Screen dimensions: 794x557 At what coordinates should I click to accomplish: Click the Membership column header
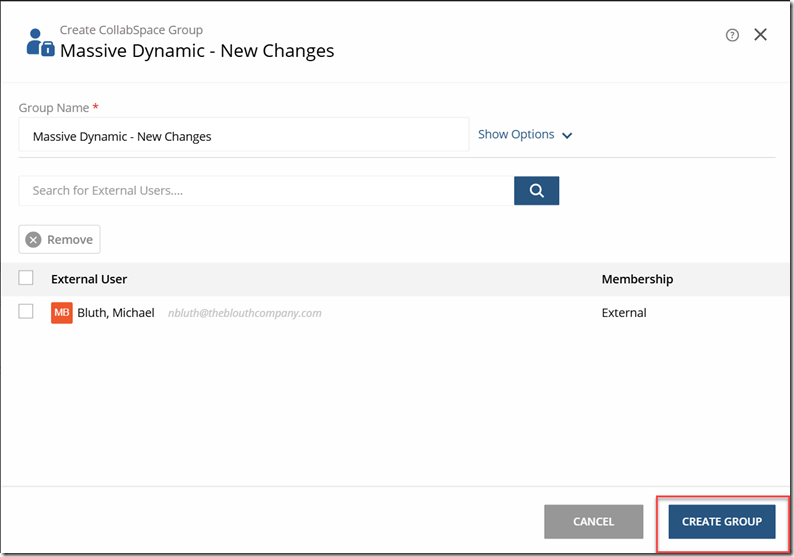637,279
